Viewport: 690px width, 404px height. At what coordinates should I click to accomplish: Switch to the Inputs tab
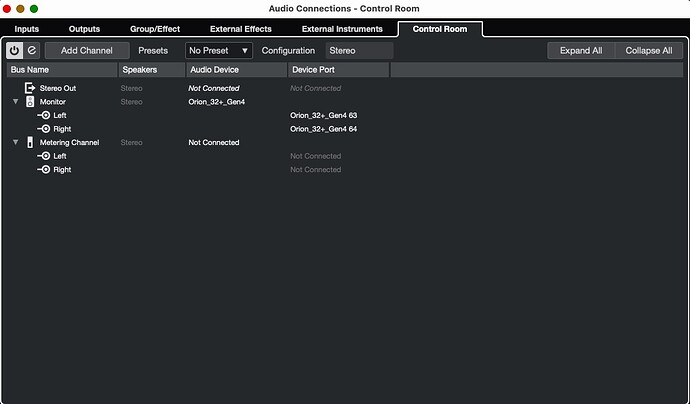[x=27, y=29]
